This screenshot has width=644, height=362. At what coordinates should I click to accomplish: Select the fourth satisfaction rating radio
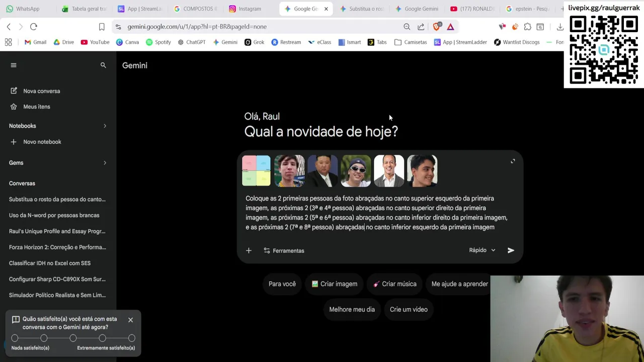(x=102, y=338)
